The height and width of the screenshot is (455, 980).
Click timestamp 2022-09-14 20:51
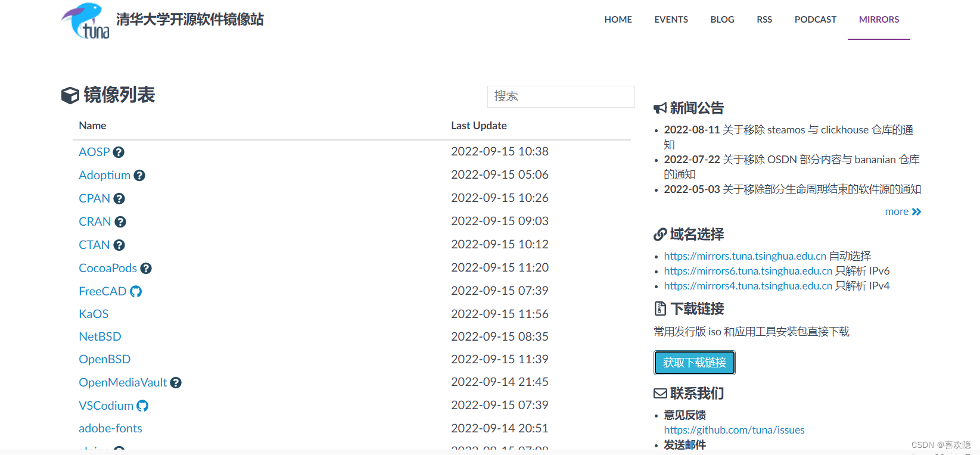tap(500, 428)
